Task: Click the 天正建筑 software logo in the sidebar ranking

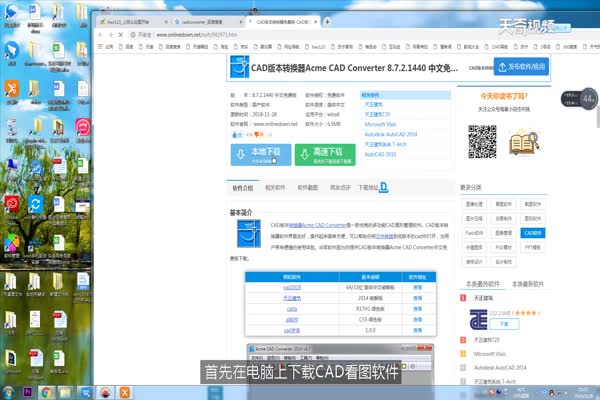Action: coord(478,319)
